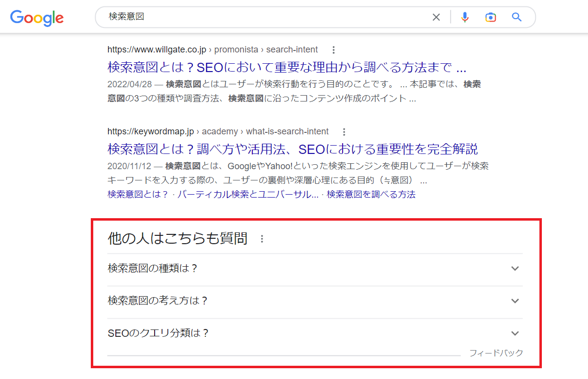Image resolution: width=588 pixels, height=379 pixels.
Task: Click into the search field containing 検索意図
Action: (265, 17)
